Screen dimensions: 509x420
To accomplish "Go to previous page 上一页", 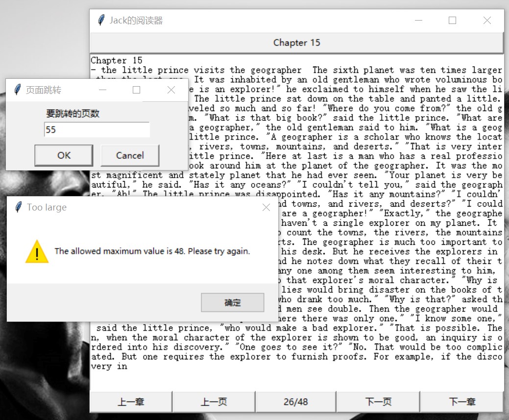I will [x=214, y=402].
